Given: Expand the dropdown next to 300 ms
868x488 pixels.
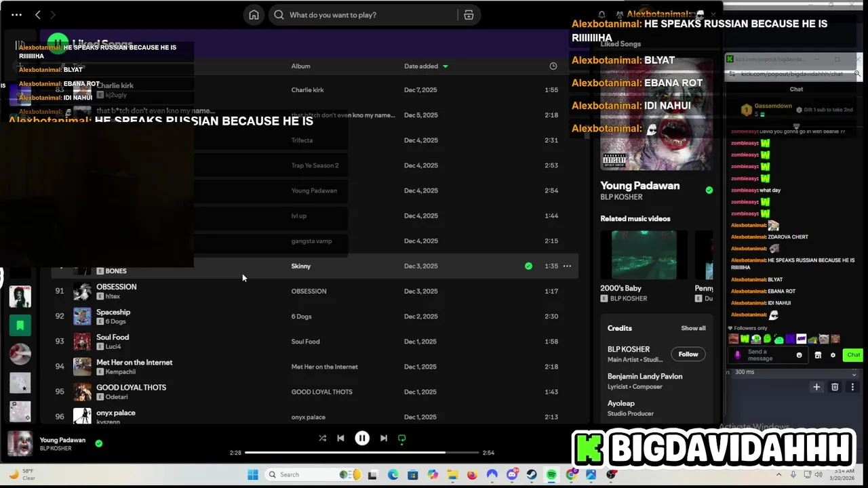Looking at the screenshot, I should coord(854,374).
